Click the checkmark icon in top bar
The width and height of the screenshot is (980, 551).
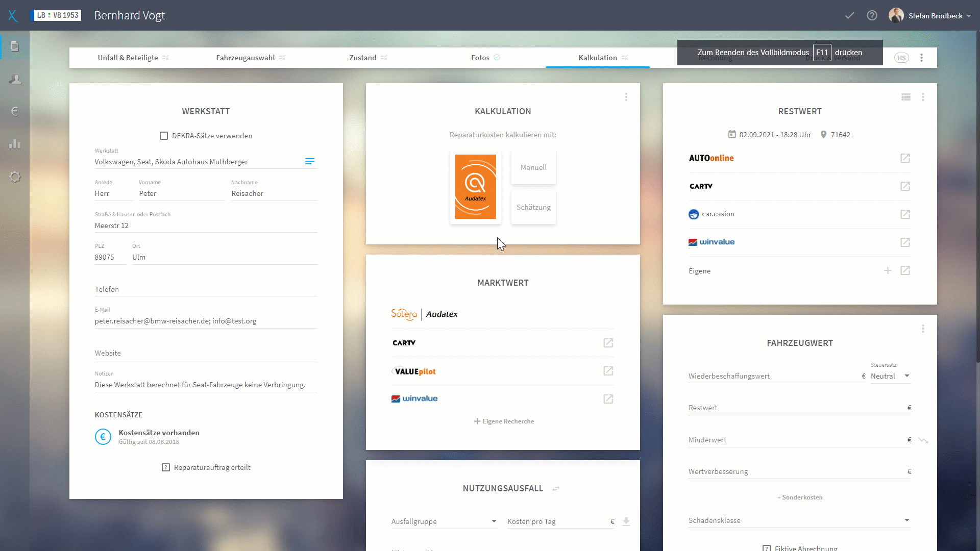click(x=849, y=15)
